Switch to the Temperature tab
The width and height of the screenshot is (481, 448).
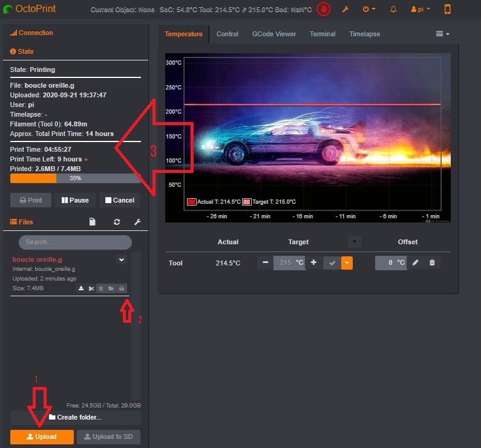(x=183, y=34)
